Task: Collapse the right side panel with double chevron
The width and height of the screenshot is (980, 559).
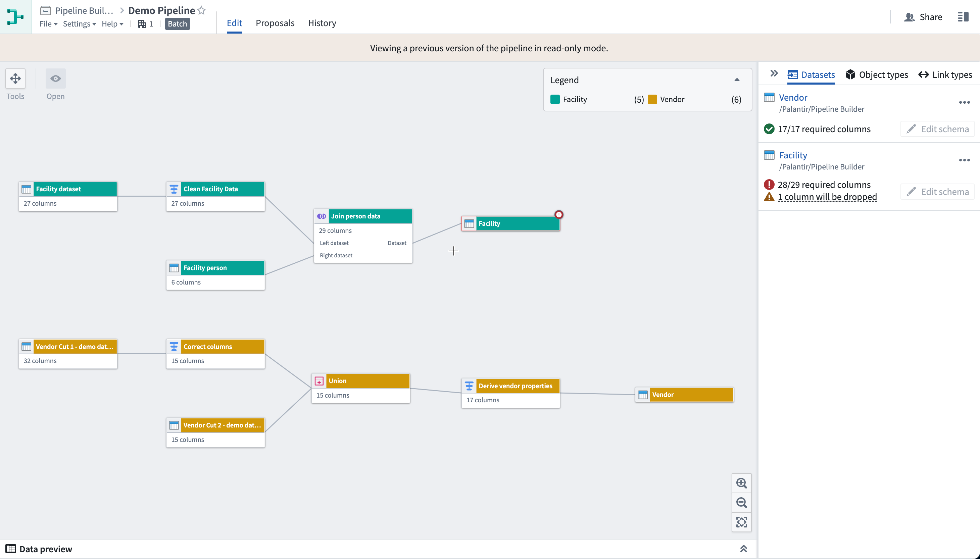Action: 774,73
